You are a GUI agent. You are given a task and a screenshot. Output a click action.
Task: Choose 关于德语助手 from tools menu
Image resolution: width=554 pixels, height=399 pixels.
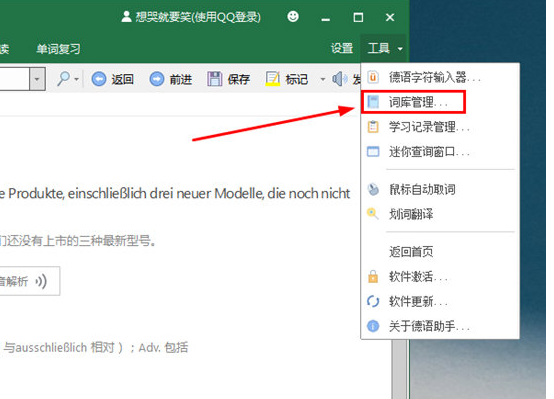coord(440,326)
